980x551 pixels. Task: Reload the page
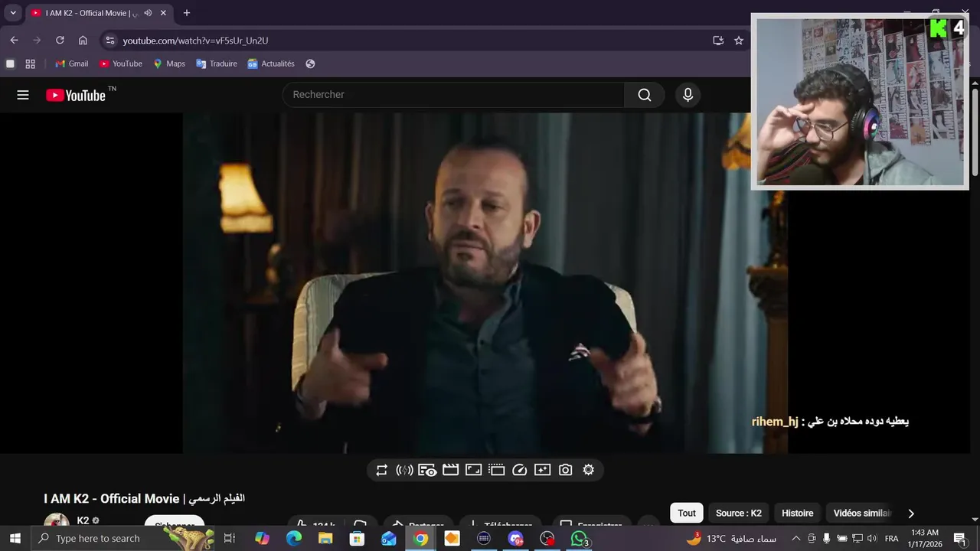[60, 41]
